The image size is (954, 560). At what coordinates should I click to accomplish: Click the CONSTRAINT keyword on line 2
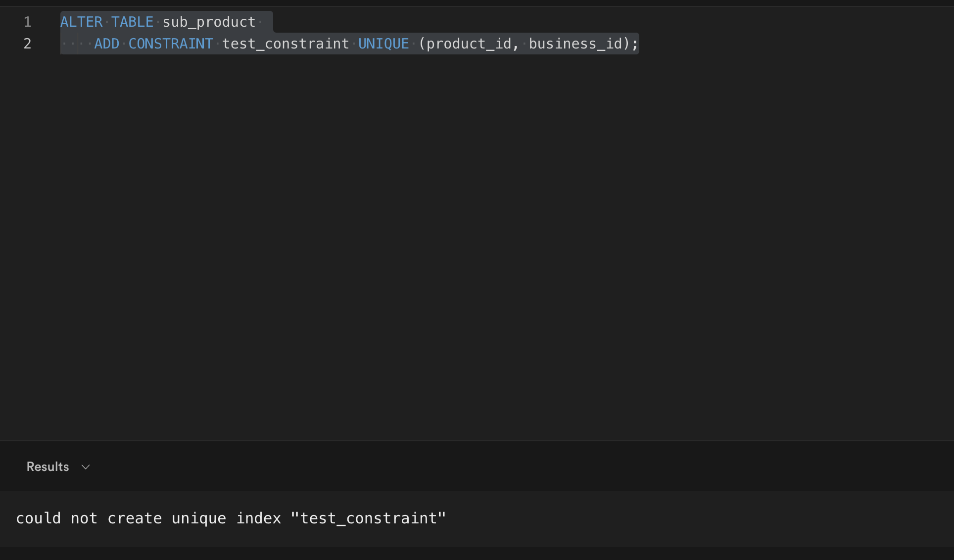point(170,44)
